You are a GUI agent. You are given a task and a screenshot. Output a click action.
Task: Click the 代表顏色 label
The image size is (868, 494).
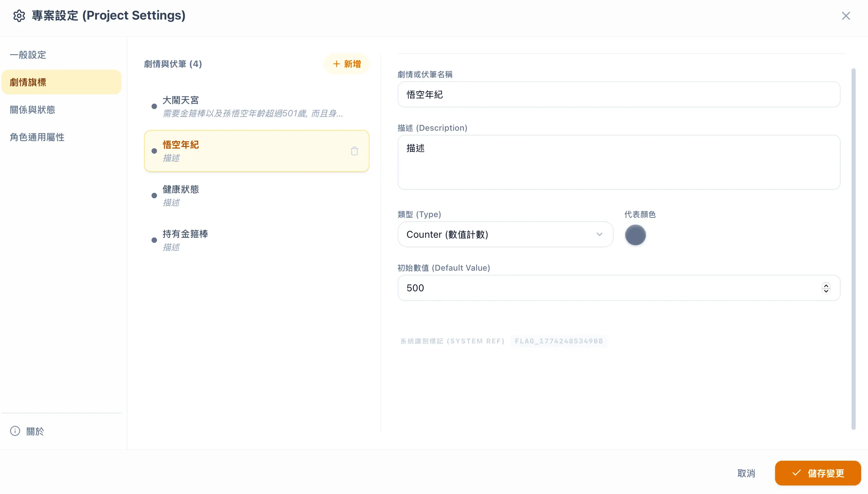pyautogui.click(x=640, y=214)
